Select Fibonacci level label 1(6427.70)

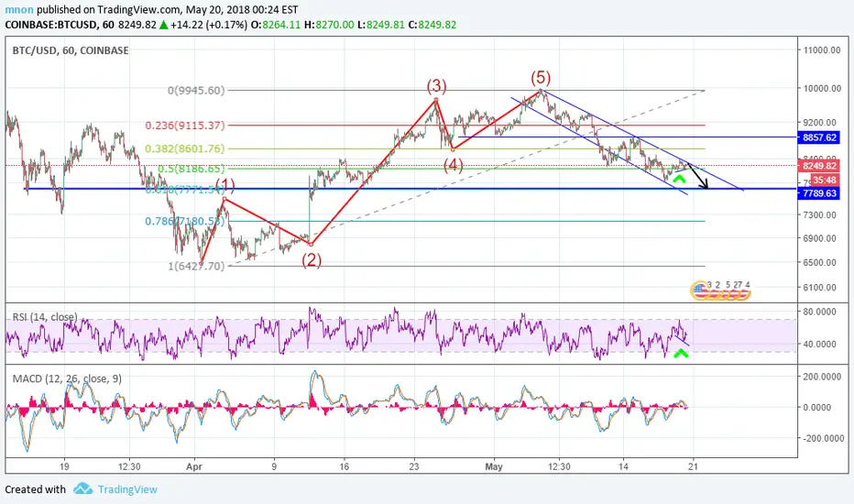pos(196,266)
